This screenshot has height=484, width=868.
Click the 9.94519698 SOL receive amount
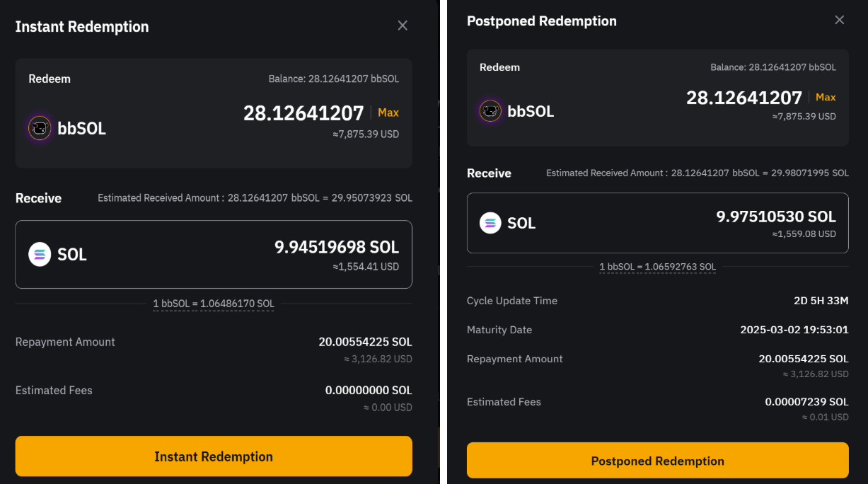[x=337, y=247]
